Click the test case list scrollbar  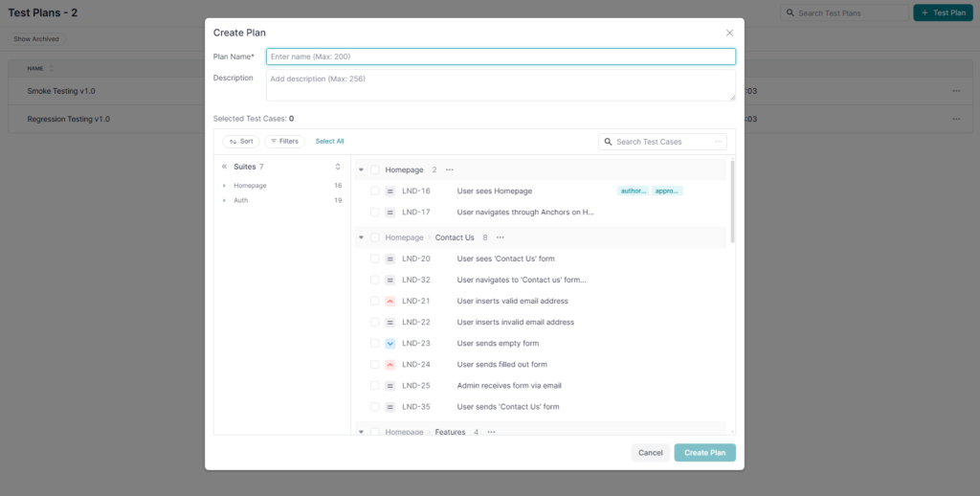[x=732, y=201]
